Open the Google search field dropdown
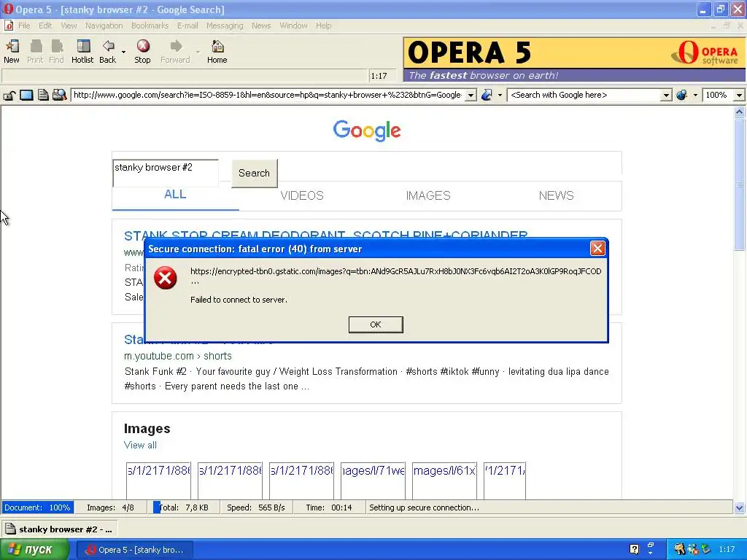Screen dimensions: 747x560 click(x=666, y=96)
